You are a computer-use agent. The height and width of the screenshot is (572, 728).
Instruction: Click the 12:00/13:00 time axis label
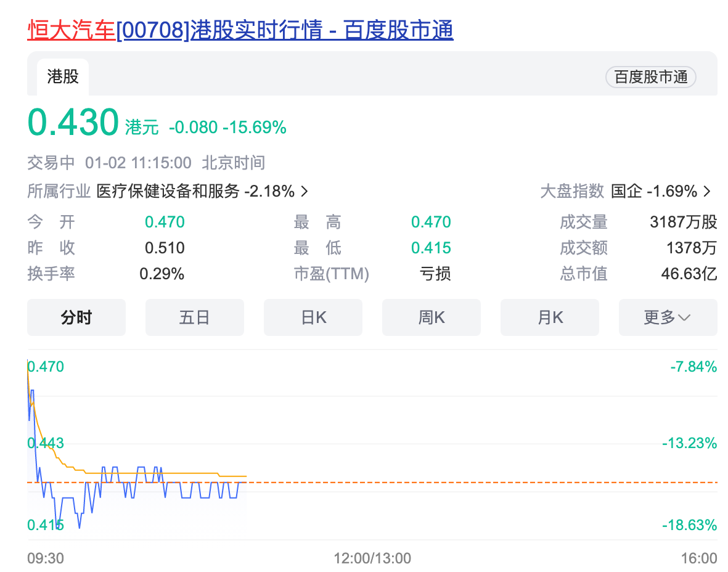tap(372, 558)
